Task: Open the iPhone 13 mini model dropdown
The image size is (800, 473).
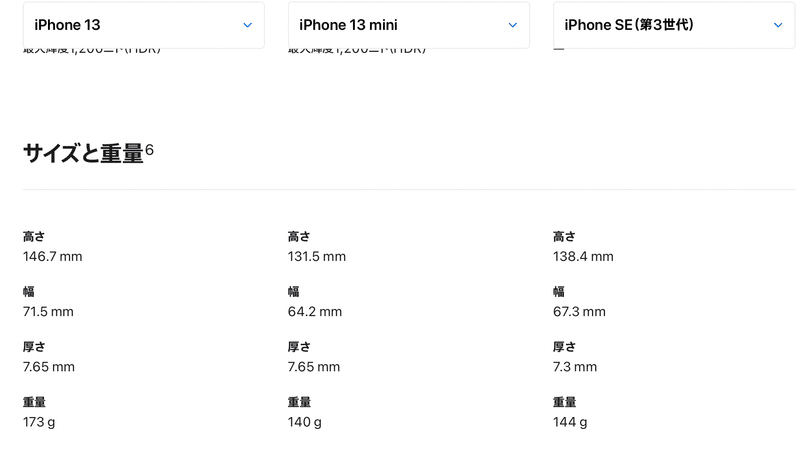Action: click(x=409, y=25)
